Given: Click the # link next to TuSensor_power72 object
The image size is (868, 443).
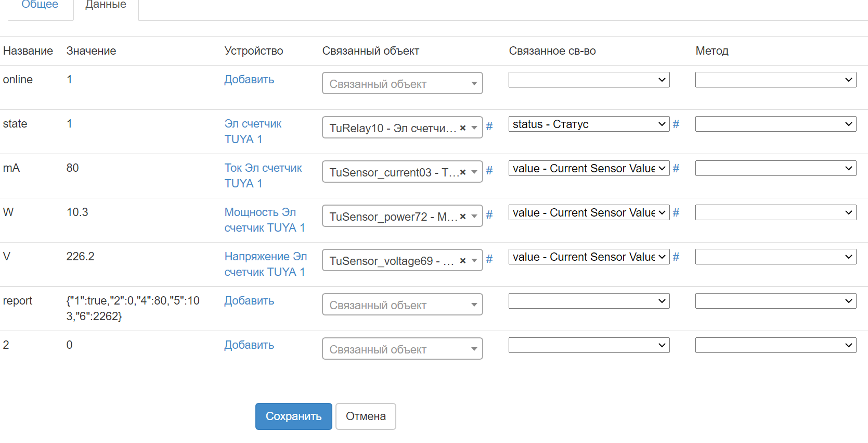Looking at the screenshot, I should coord(489,215).
